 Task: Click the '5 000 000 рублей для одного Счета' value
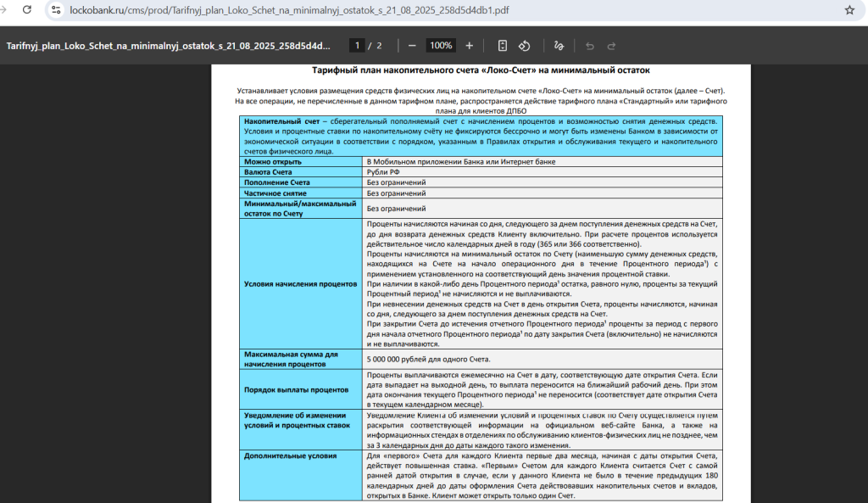pyautogui.click(x=428, y=359)
